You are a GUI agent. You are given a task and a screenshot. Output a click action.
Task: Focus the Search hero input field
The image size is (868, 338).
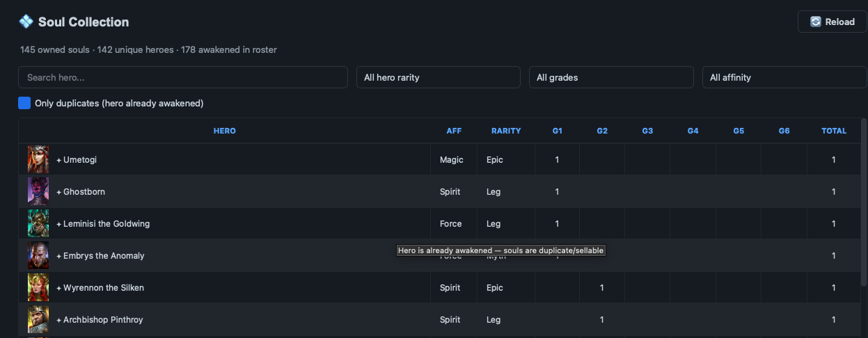pyautogui.click(x=183, y=77)
